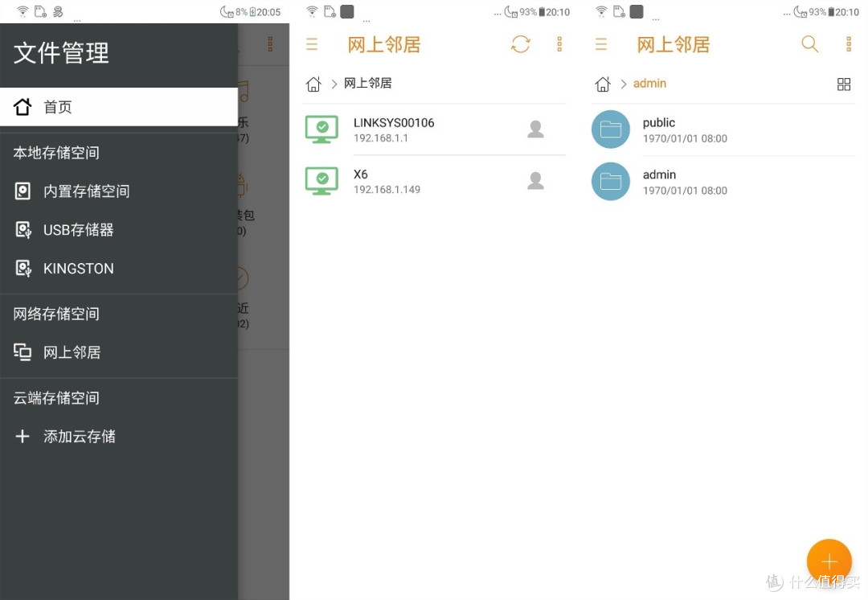Open 首页 home entry in drawer
The image size is (868, 600).
click(119, 107)
